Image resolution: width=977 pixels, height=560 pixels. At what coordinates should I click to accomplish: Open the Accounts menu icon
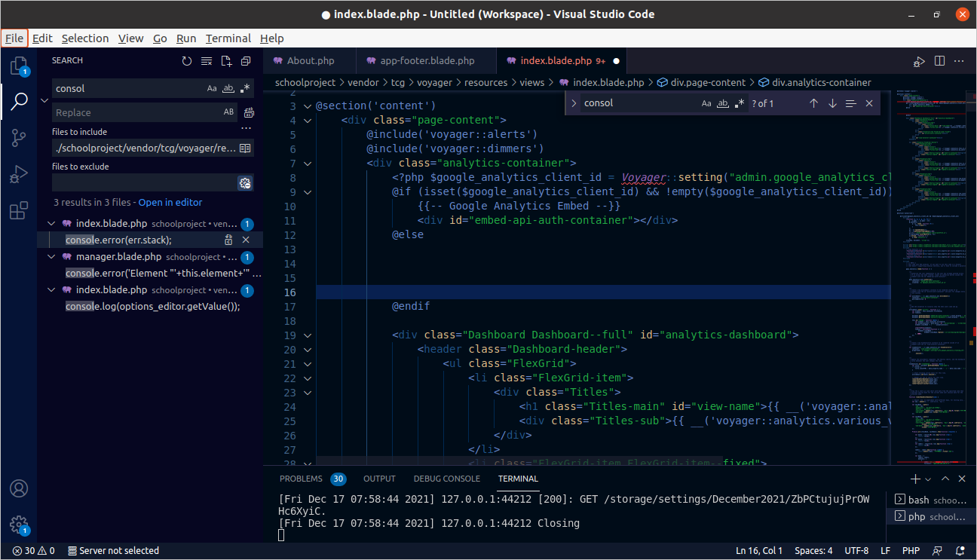pyautogui.click(x=19, y=489)
